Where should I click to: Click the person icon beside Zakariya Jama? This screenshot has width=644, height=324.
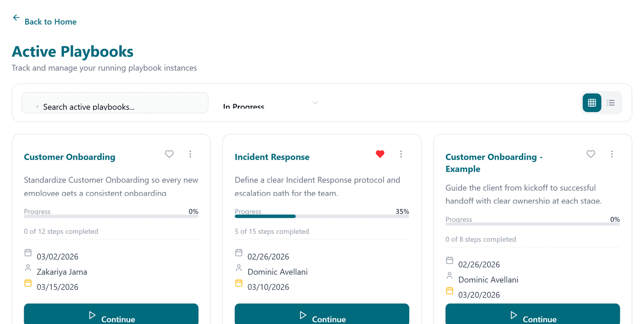(28, 268)
